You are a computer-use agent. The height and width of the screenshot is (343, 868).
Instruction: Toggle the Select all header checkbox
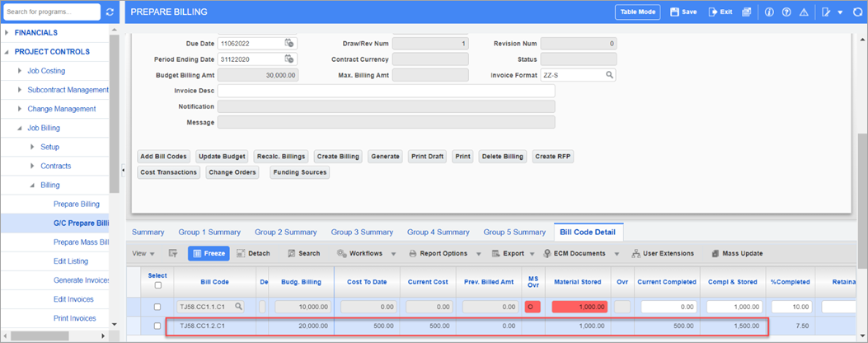[x=157, y=285]
